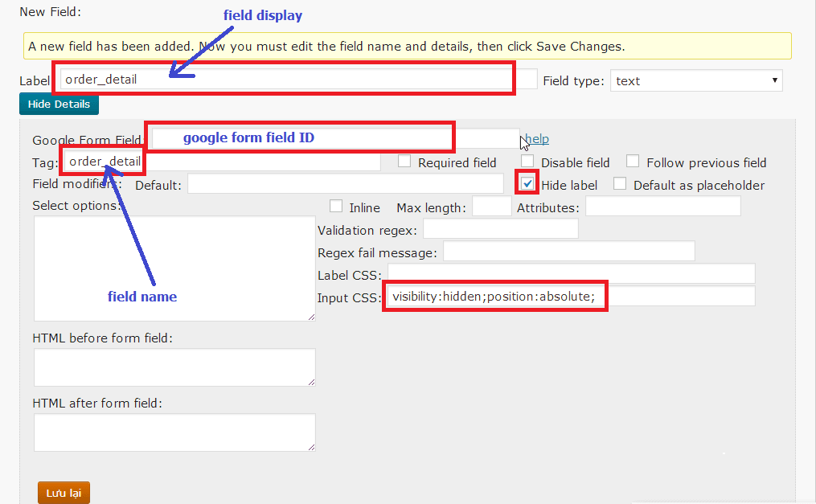Enable Default as placeholder checkbox
Screen dimensions: 816x504
[620, 183]
